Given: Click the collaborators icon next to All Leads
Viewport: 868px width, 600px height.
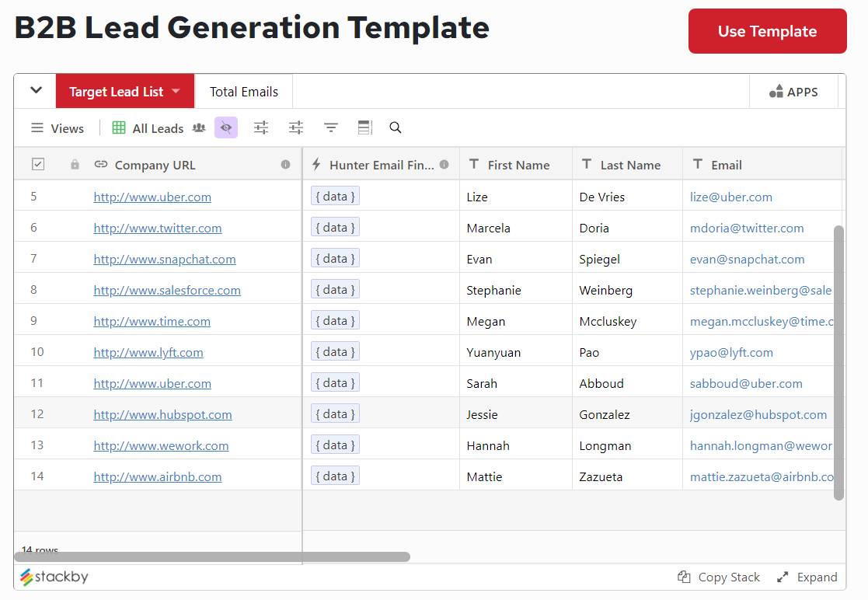Looking at the screenshot, I should click(x=200, y=127).
